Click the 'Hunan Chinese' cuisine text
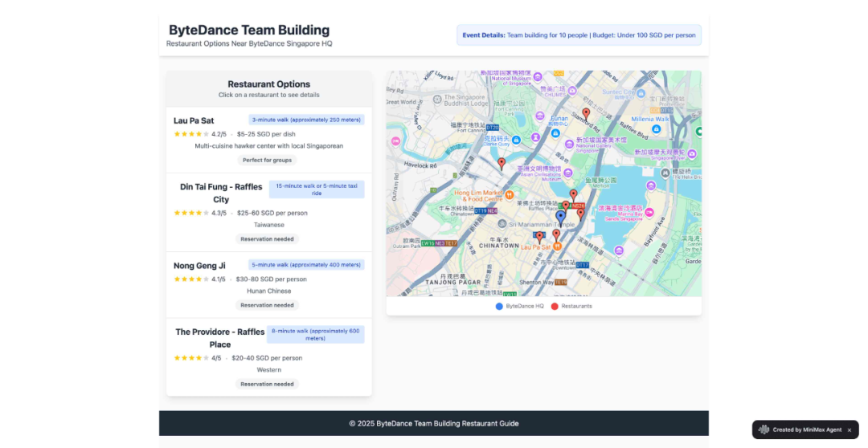Screen dimensions: 868x448 (269, 291)
